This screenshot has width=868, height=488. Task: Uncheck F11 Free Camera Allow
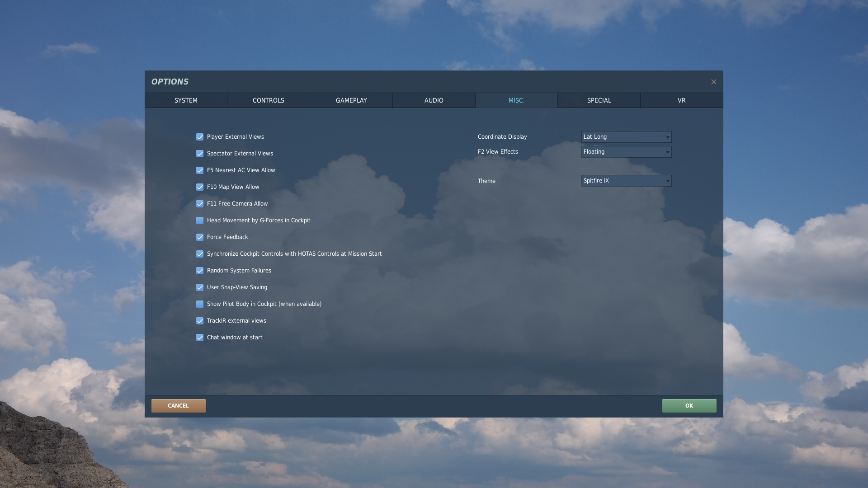[x=200, y=204]
